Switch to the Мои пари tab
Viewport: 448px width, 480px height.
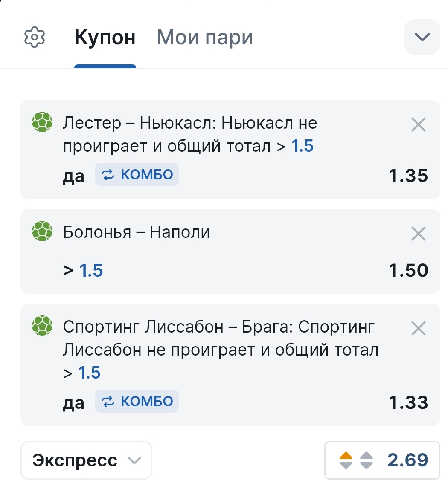205,38
